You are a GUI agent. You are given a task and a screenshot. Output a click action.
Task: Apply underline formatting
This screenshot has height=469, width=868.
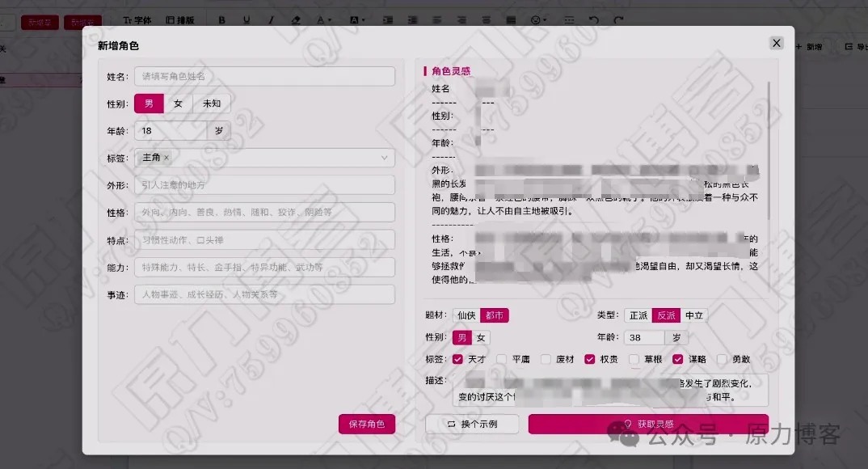[x=246, y=19]
